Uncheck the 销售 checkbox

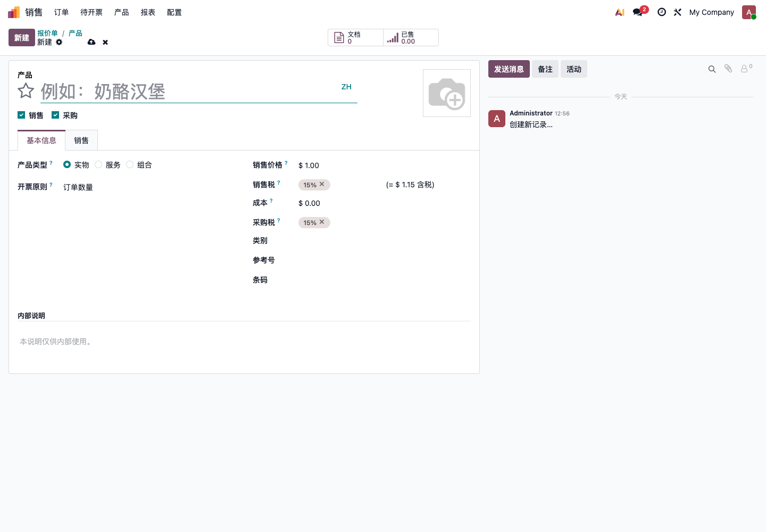[x=21, y=115]
